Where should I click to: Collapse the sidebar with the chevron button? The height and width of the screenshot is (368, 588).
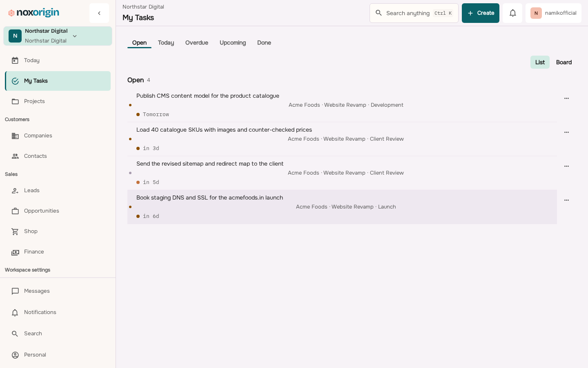[x=99, y=13]
